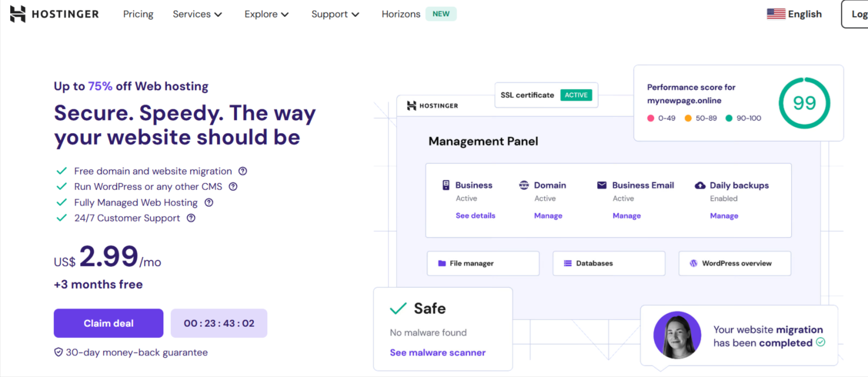Screen dimensions: 868x377
Task: Click the 99 performance score ring
Action: pyautogui.click(x=804, y=103)
